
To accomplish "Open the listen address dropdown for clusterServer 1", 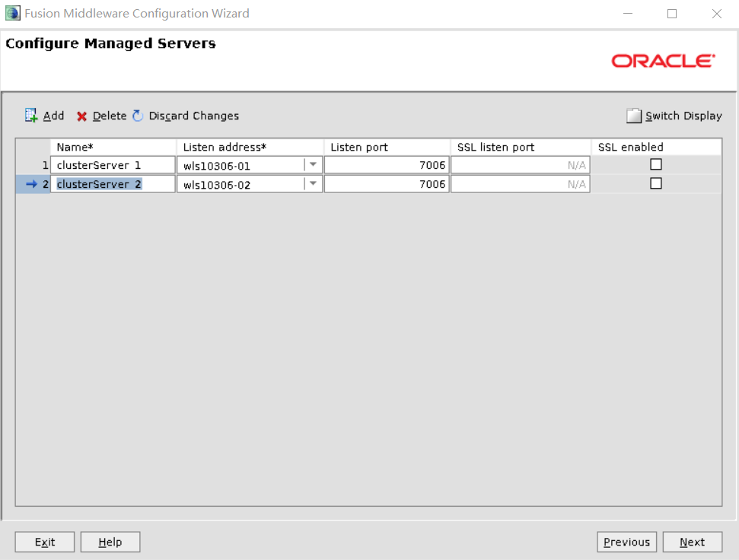I will pos(313,164).
